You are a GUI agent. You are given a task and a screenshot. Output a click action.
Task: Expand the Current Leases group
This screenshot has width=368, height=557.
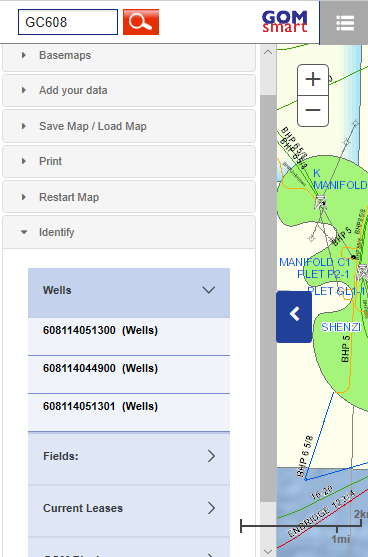[x=129, y=508]
